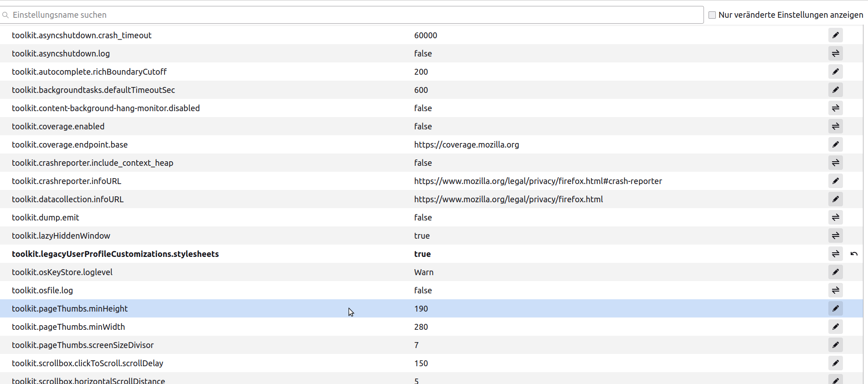This screenshot has height=384, width=868.
Task: Click reset arrow for legacyUserProfileCustomizations.stylesheets
Action: 854,254
